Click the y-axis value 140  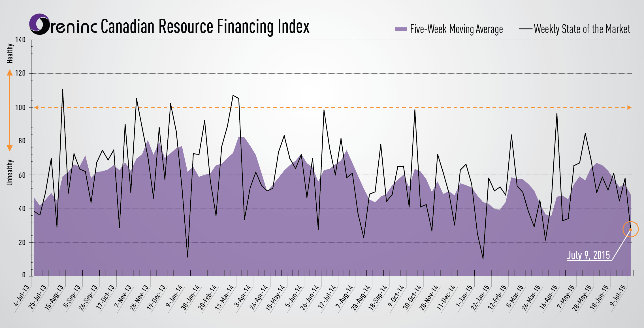click(x=20, y=40)
